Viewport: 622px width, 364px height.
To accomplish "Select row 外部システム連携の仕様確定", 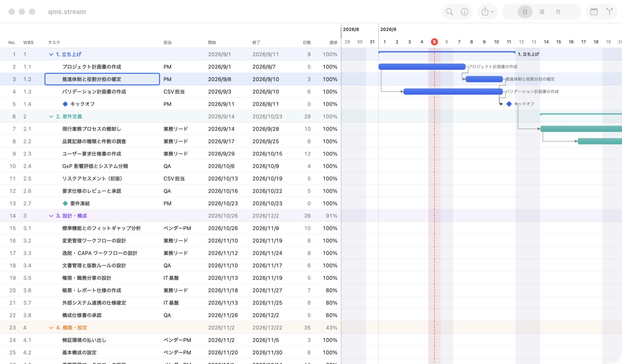I will 170,303.
